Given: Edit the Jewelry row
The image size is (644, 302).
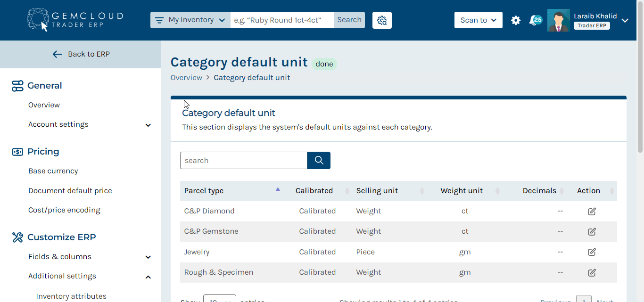Looking at the screenshot, I should point(592,252).
